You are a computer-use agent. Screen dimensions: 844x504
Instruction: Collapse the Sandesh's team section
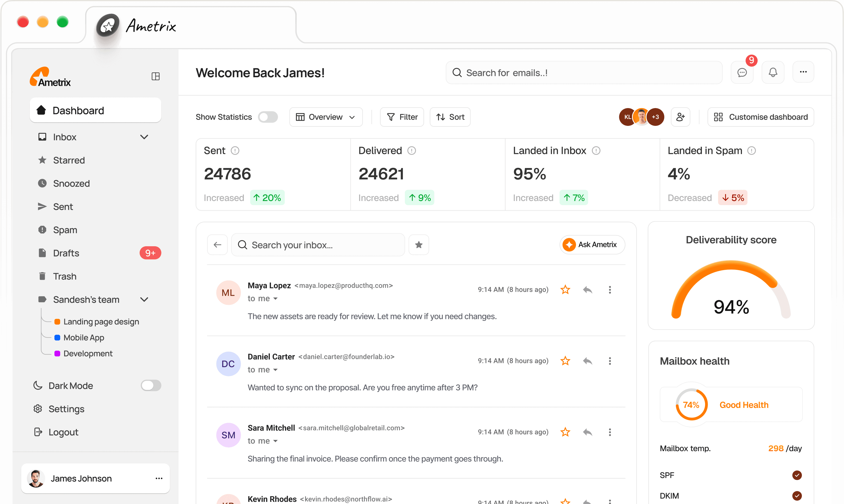point(144,299)
